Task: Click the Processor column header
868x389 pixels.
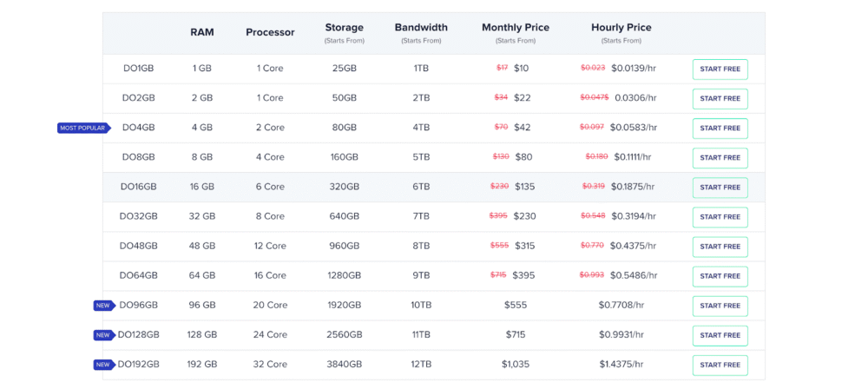Action: pos(270,32)
